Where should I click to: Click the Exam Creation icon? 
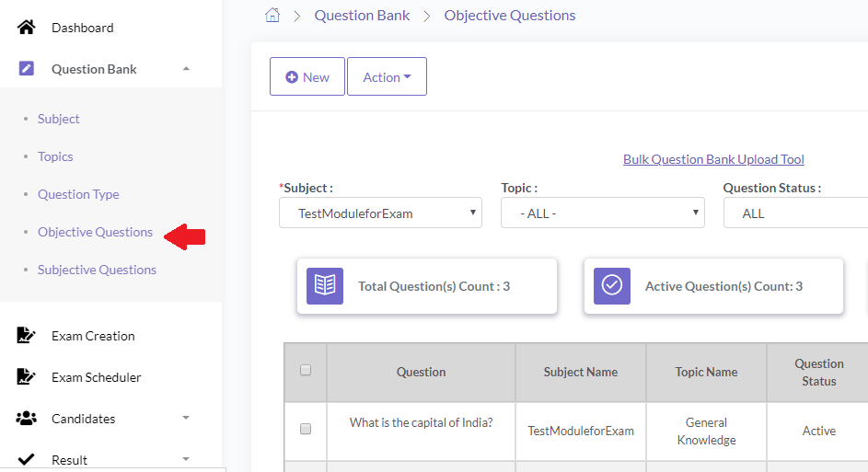point(26,335)
